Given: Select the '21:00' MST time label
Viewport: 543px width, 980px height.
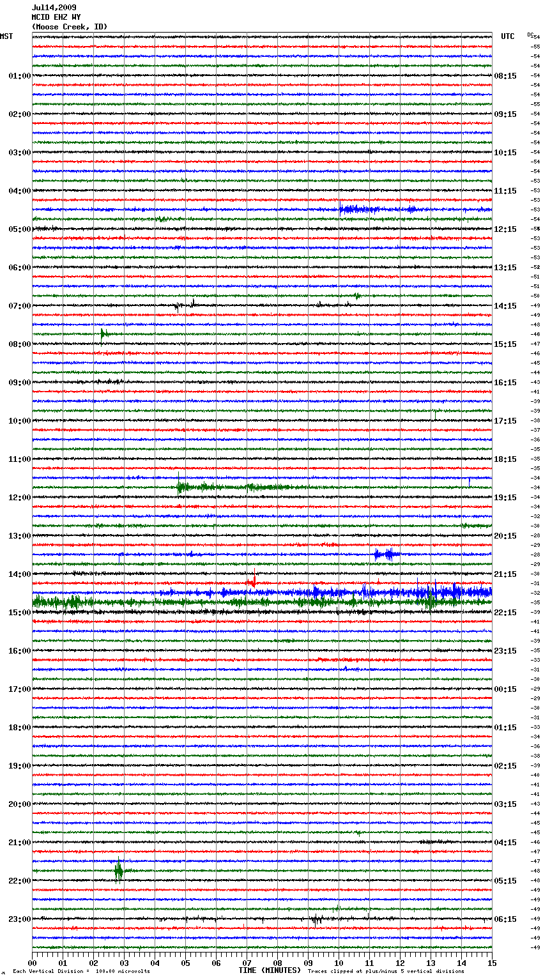Looking at the screenshot, I should click(20, 843).
